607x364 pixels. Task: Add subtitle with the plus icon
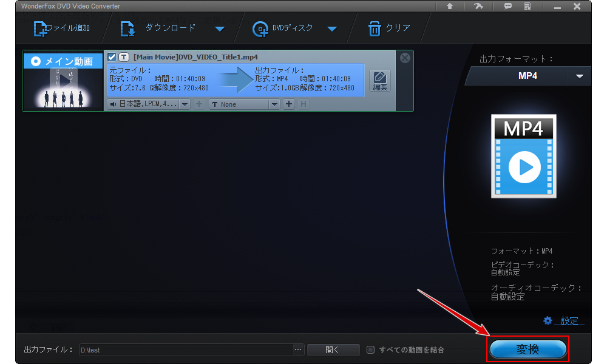289,104
